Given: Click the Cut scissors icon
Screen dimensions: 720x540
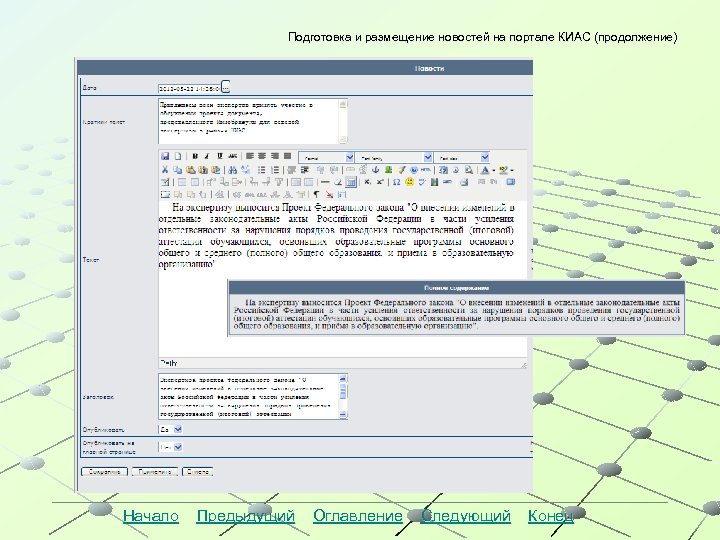Looking at the screenshot, I should pos(165,170).
